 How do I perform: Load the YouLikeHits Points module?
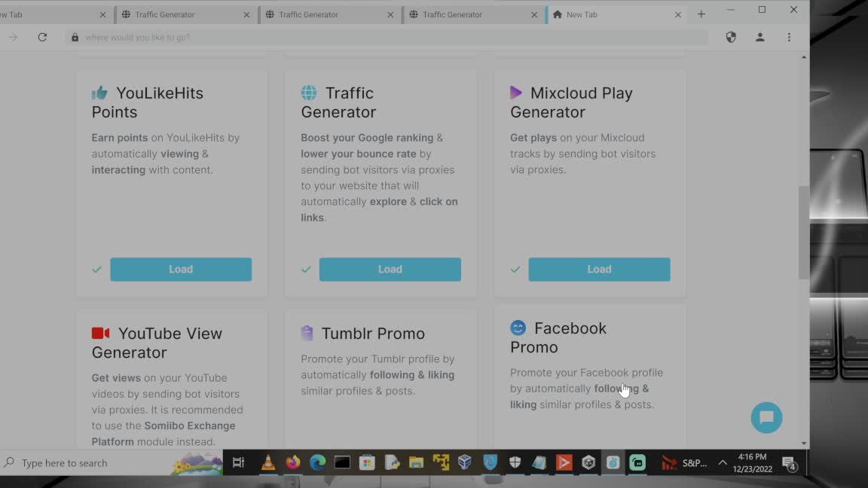click(x=181, y=269)
